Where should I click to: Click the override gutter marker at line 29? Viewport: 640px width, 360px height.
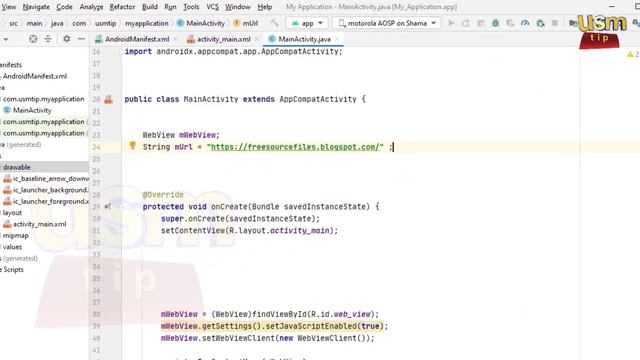pos(107,207)
